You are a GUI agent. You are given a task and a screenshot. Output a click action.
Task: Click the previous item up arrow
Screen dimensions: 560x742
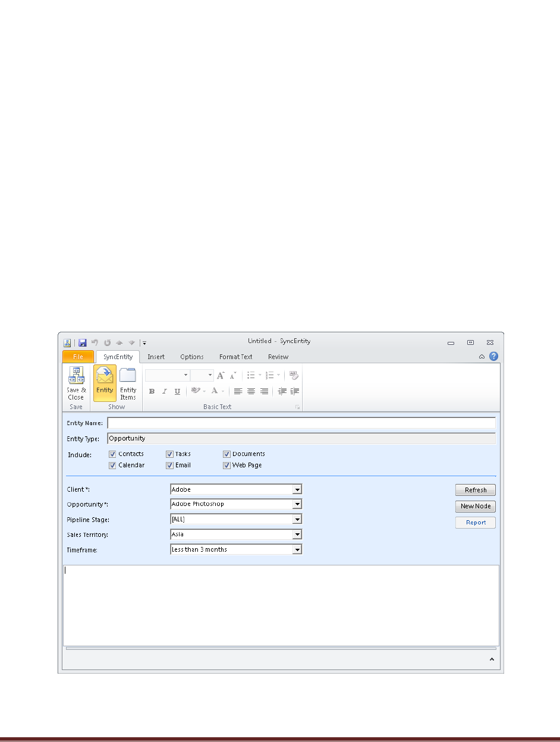(x=119, y=342)
